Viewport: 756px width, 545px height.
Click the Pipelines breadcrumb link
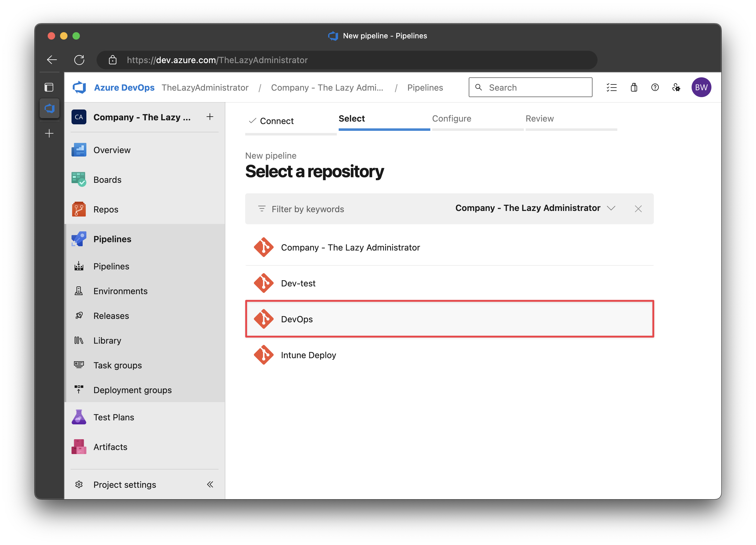point(425,87)
